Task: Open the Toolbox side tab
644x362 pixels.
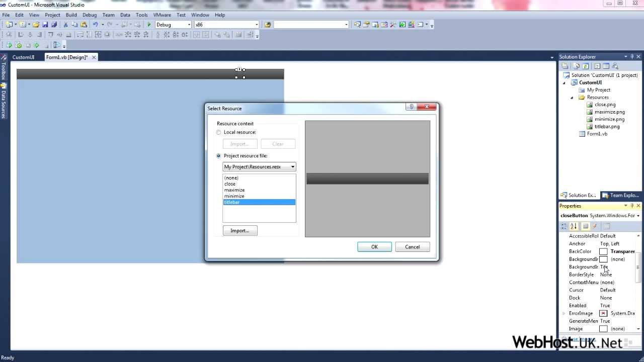Action: (x=3, y=68)
